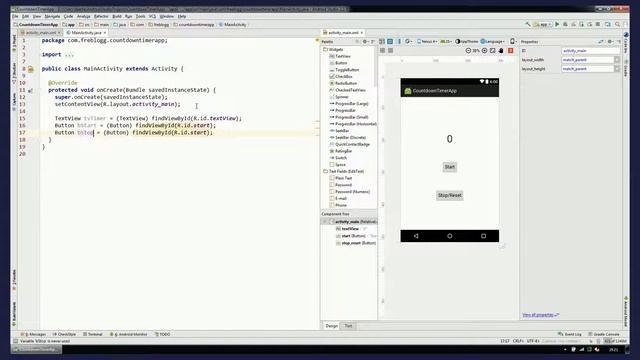
Task: Click the View all properties link
Action: (x=540, y=315)
